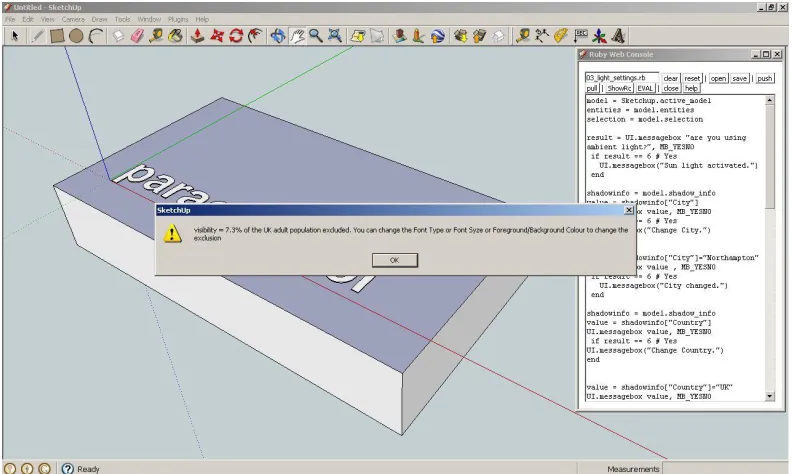Click the Ruby Web Console title bar

coord(682,54)
